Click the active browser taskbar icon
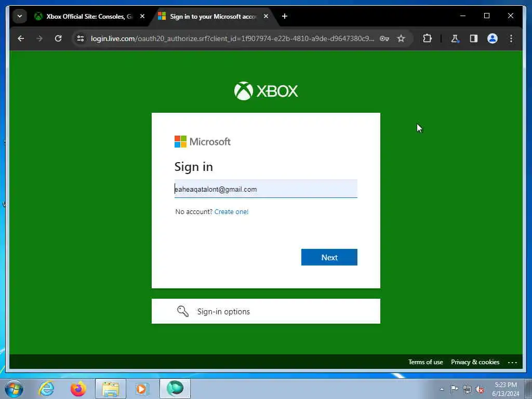532x399 pixels. click(175, 389)
